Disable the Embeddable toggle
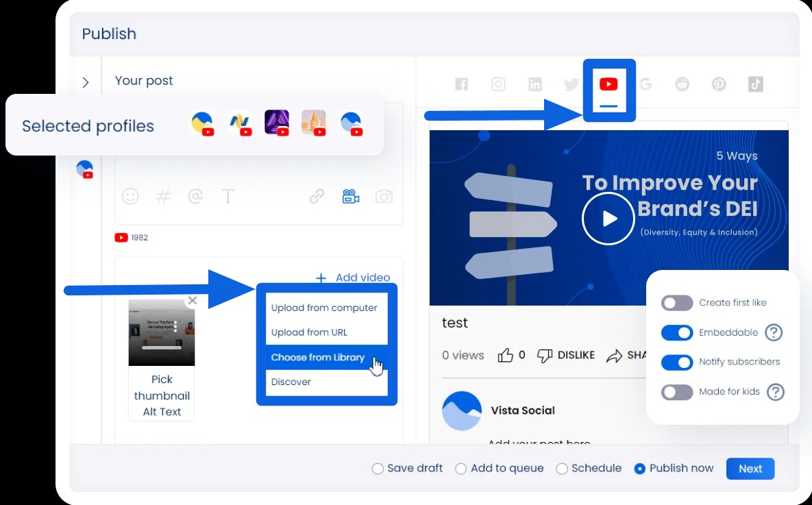This screenshot has width=812, height=505. tap(676, 332)
